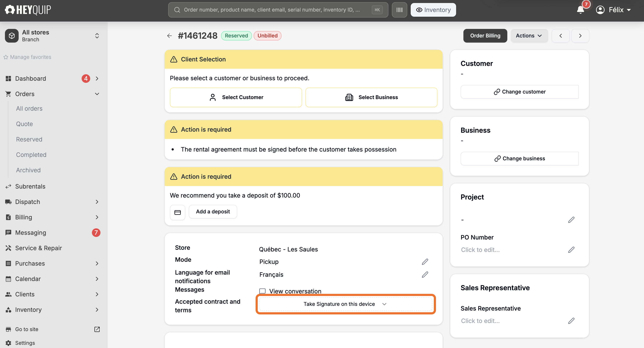Image resolution: width=644 pixels, height=348 pixels.
Task: Open the barcode scanner icon
Action: point(399,10)
